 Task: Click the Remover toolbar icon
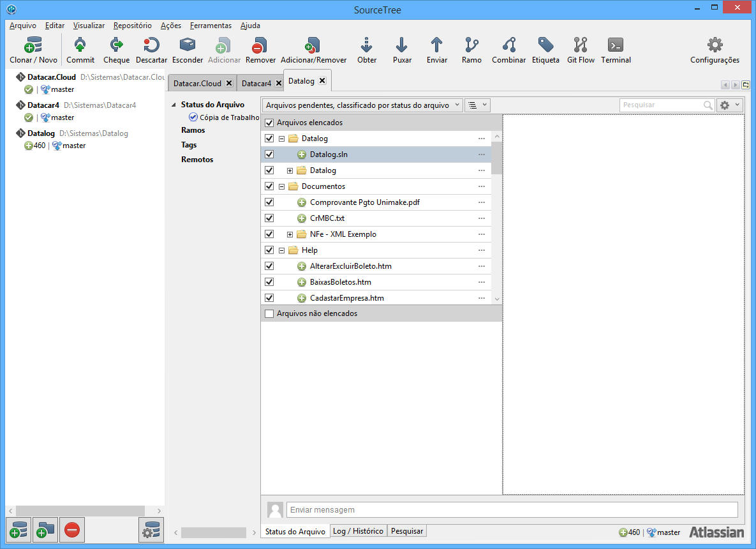260,45
